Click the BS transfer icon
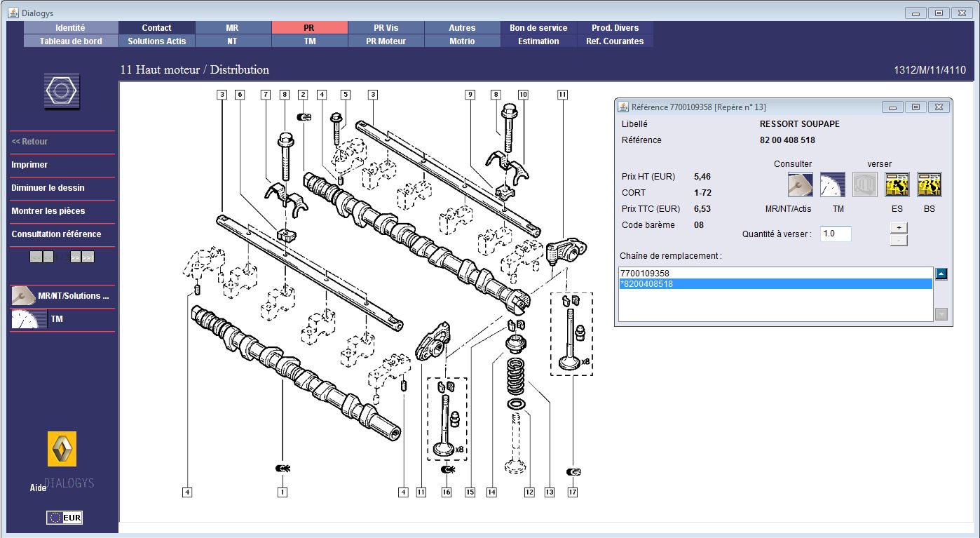The width and height of the screenshot is (980, 538). (x=929, y=184)
